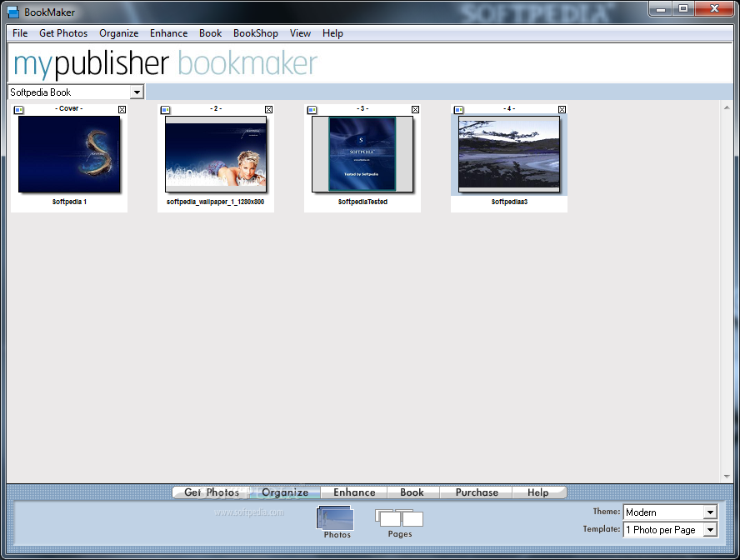Switch to the Photos view icon

(x=336, y=522)
